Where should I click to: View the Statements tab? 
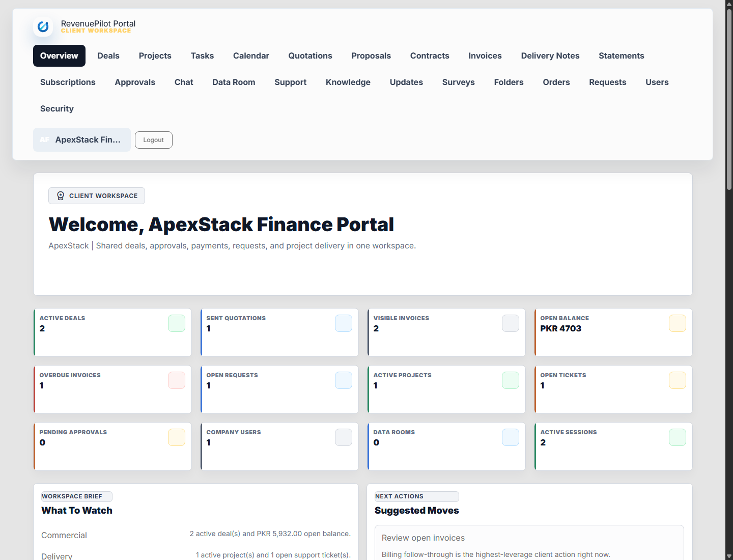(x=622, y=56)
